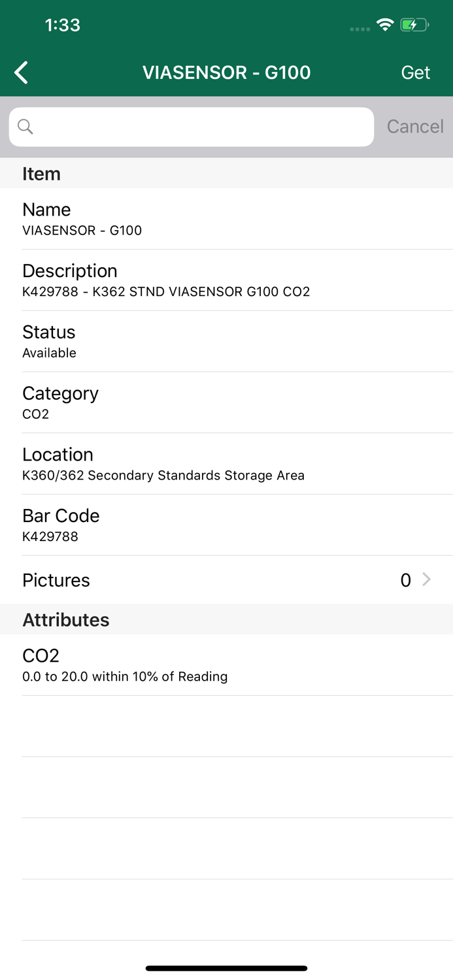Select the Name row

(226, 218)
